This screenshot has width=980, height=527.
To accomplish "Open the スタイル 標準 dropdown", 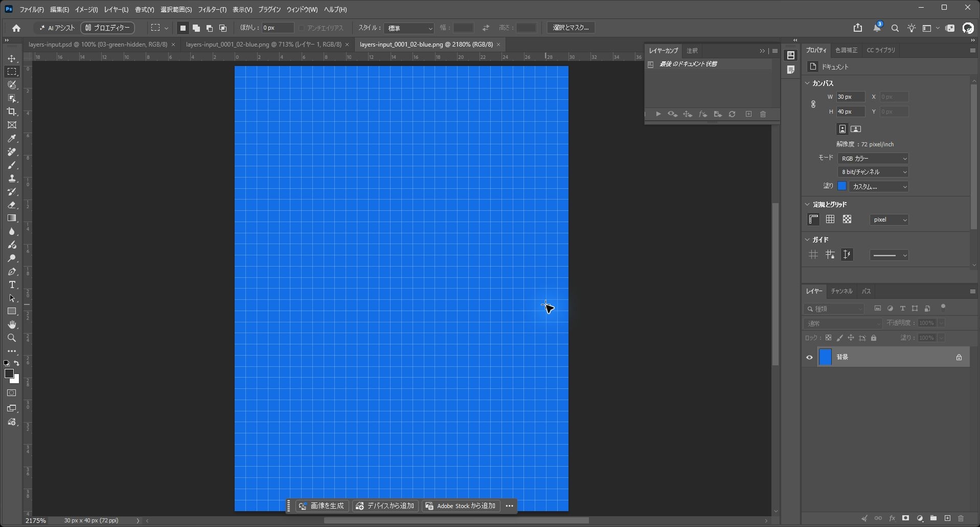I will coord(409,28).
